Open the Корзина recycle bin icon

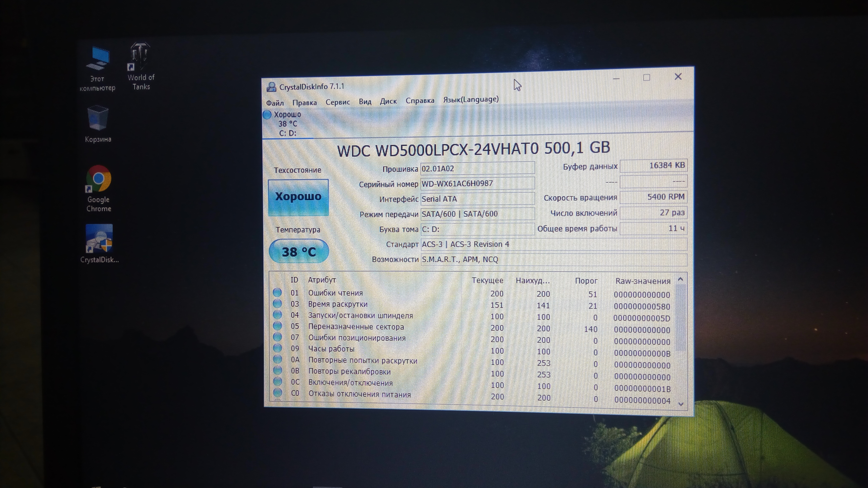point(98,124)
